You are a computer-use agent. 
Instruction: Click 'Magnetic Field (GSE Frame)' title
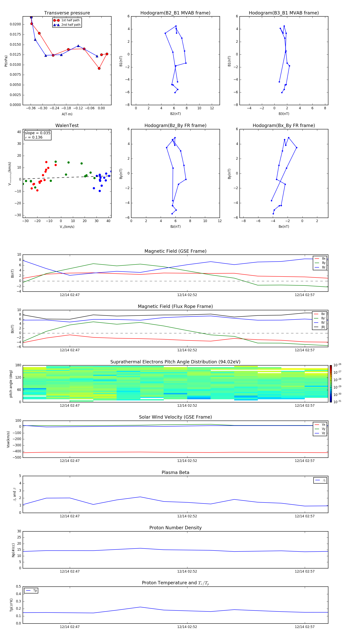(x=175, y=251)
